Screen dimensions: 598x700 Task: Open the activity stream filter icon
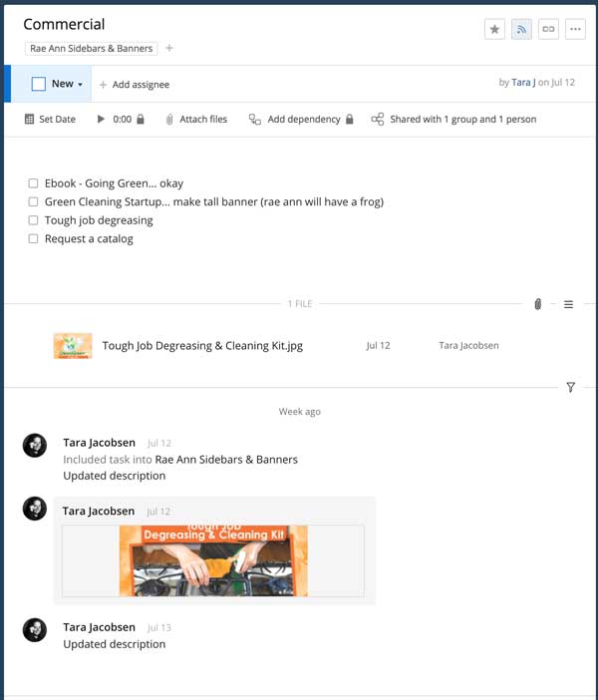click(x=570, y=387)
